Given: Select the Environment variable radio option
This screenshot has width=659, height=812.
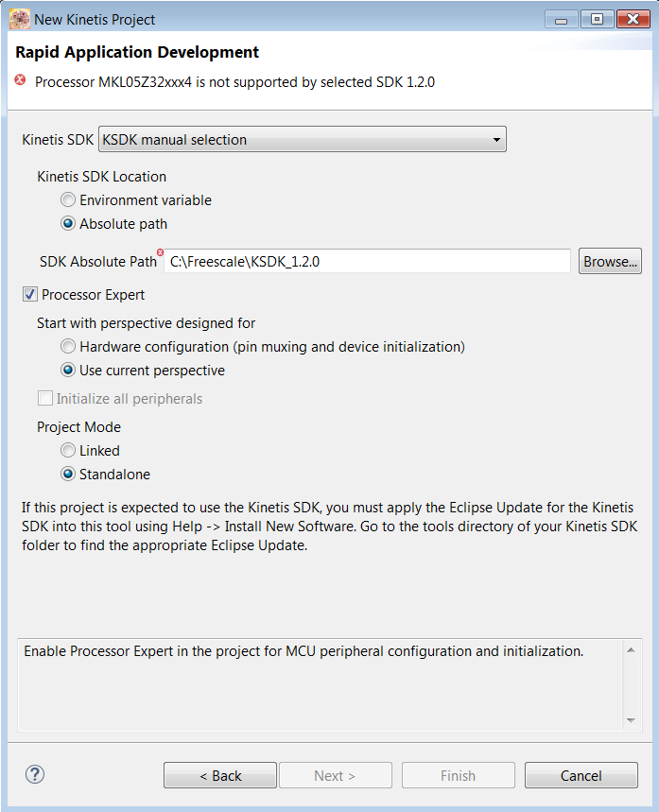Looking at the screenshot, I should pos(68,200).
